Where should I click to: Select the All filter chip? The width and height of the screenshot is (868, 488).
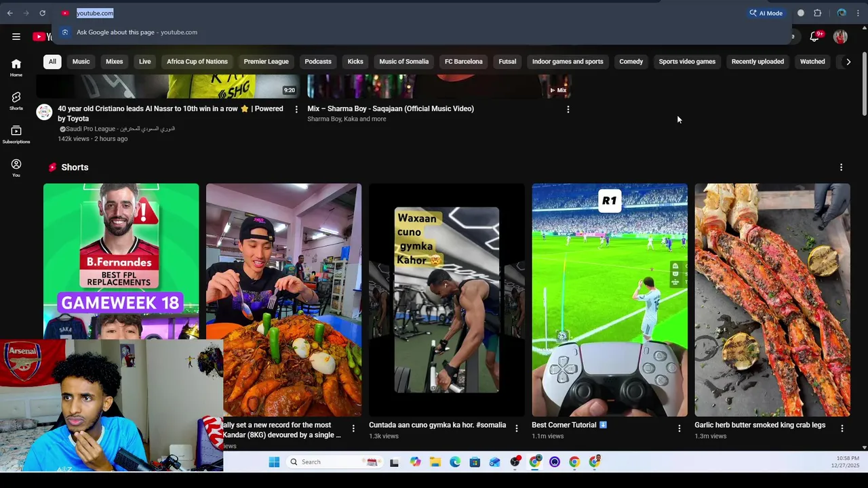pyautogui.click(x=52, y=62)
